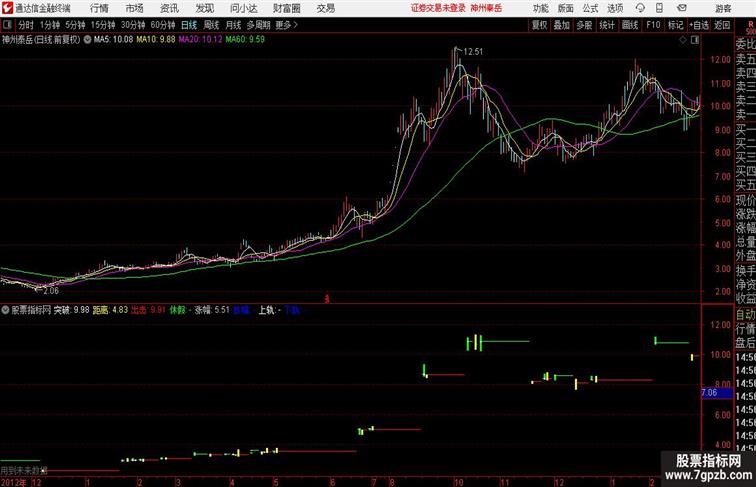Click the 返回 back button
This screenshot has width=756, height=487.
[722, 25]
